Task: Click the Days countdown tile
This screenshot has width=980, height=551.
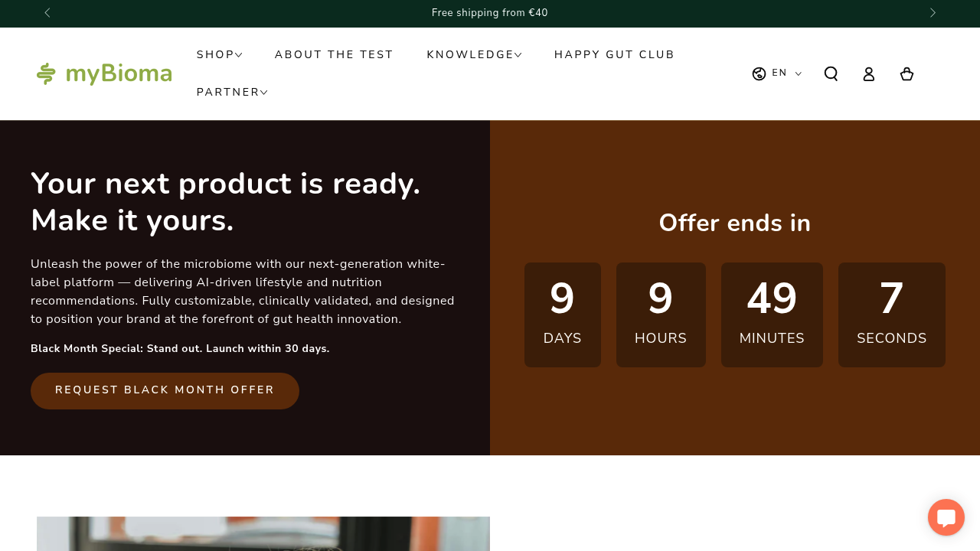Action: coord(562,315)
